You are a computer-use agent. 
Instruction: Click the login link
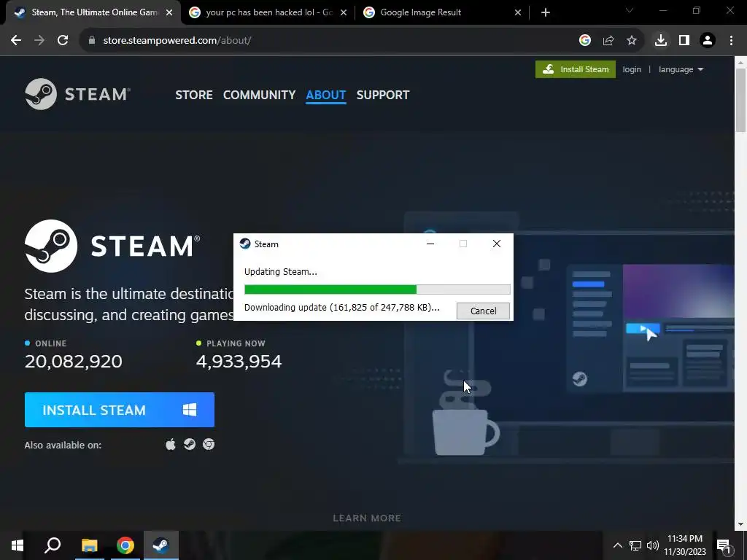(x=632, y=69)
